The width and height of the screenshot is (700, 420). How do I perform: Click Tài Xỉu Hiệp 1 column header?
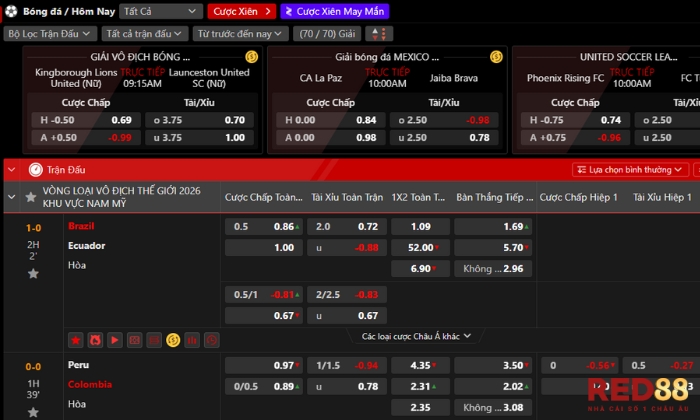tap(662, 197)
